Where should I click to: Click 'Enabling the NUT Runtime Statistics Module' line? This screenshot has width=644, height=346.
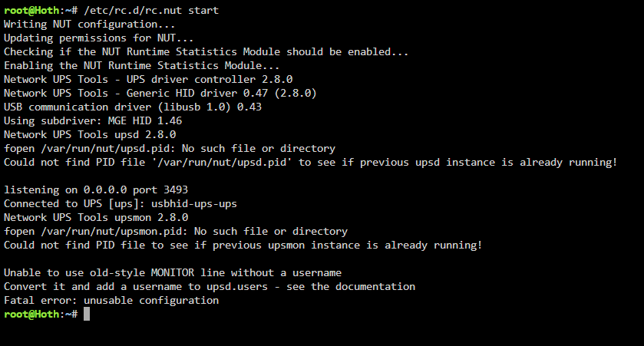pyautogui.click(x=142, y=66)
